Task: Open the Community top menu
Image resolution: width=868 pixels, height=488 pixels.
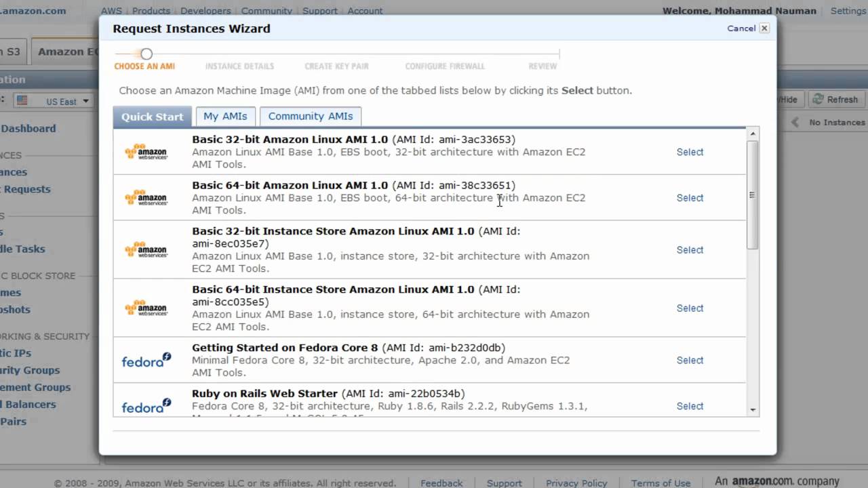Action: click(x=267, y=11)
